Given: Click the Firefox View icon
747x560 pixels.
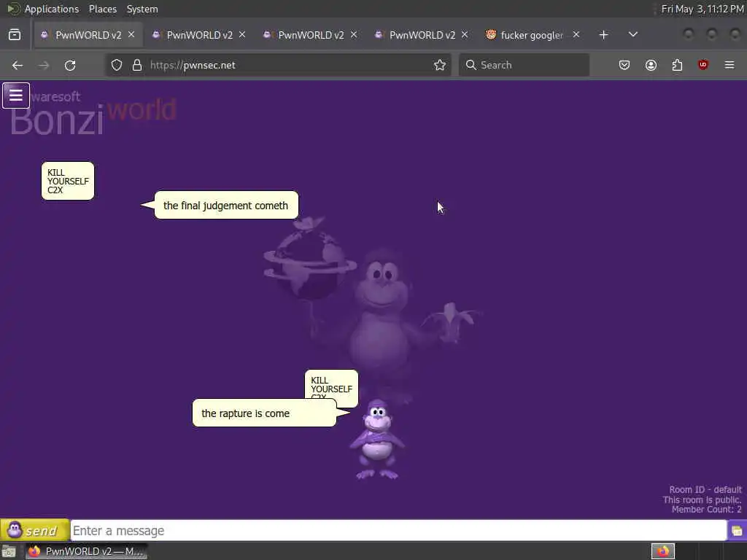Looking at the screenshot, I should [x=15, y=35].
